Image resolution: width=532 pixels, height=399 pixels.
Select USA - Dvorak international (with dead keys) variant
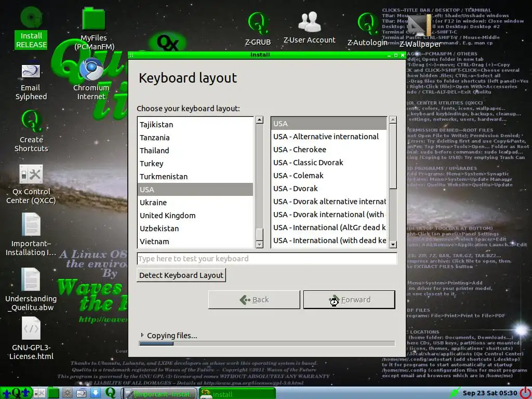point(329,215)
